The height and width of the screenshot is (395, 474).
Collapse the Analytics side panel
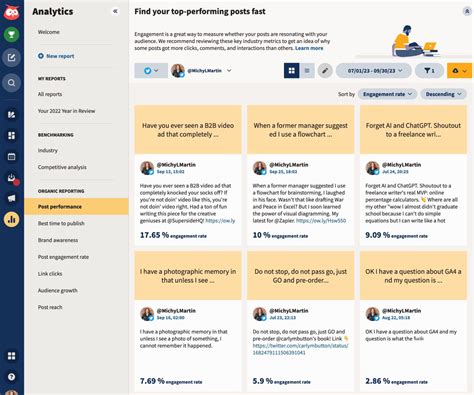[x=115, y=11]
